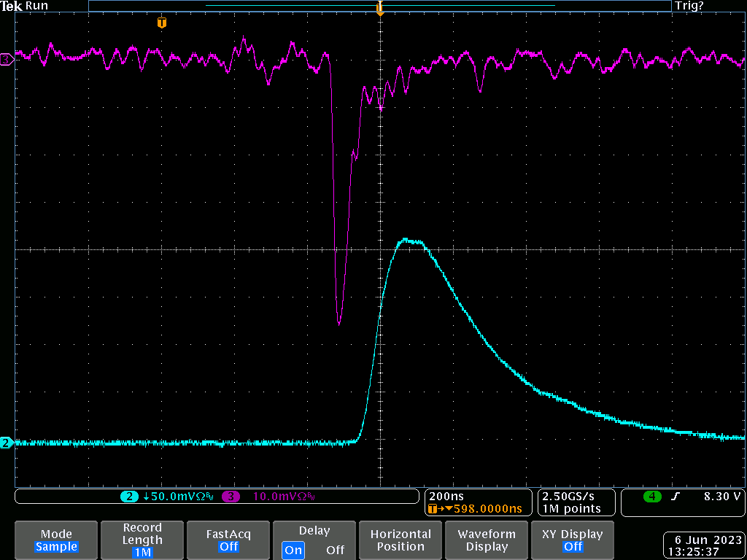Screen dimensions: 747x560
Task: Click the channel 2 ground reference marker
Action: coord(7,443)
